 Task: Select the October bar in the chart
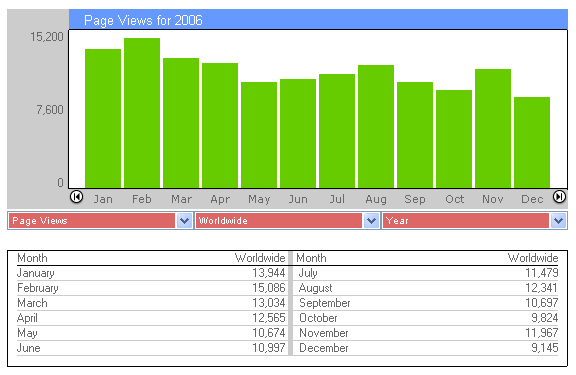coord(454,139)
